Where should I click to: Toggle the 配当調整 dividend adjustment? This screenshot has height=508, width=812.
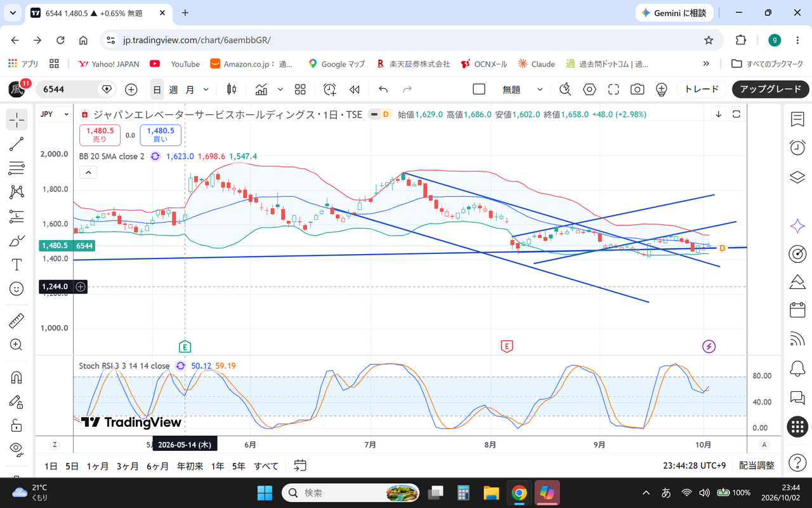point(757,466)
